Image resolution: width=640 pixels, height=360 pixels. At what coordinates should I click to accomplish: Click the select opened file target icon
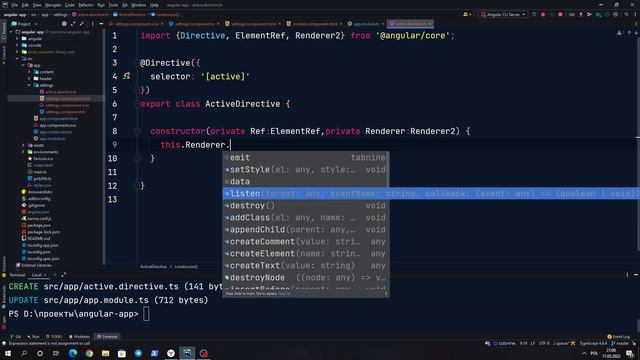coord(64,24)
